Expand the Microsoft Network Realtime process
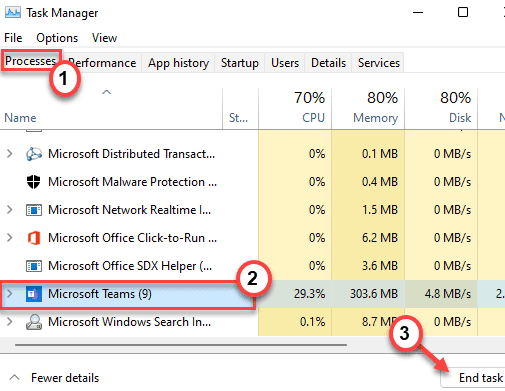Screen dimensions: 505x391 (x=10, y=210)
